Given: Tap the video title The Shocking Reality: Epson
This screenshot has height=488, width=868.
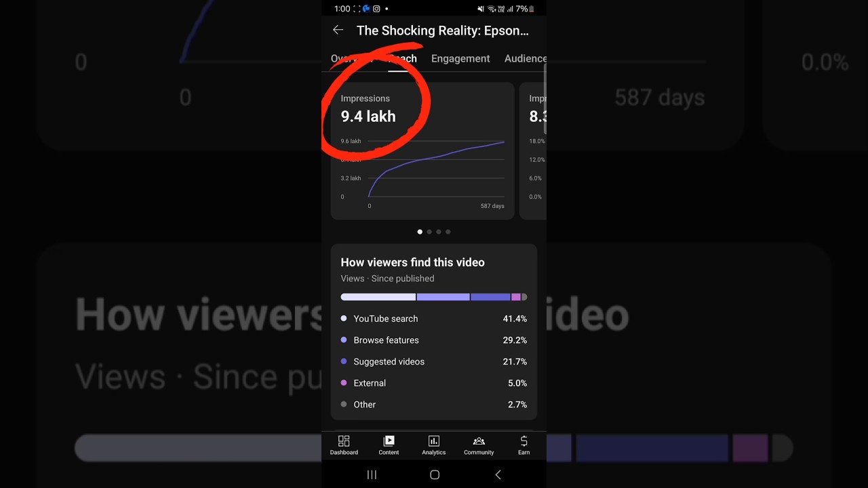Looking at the screenshot, I should 443,30.
